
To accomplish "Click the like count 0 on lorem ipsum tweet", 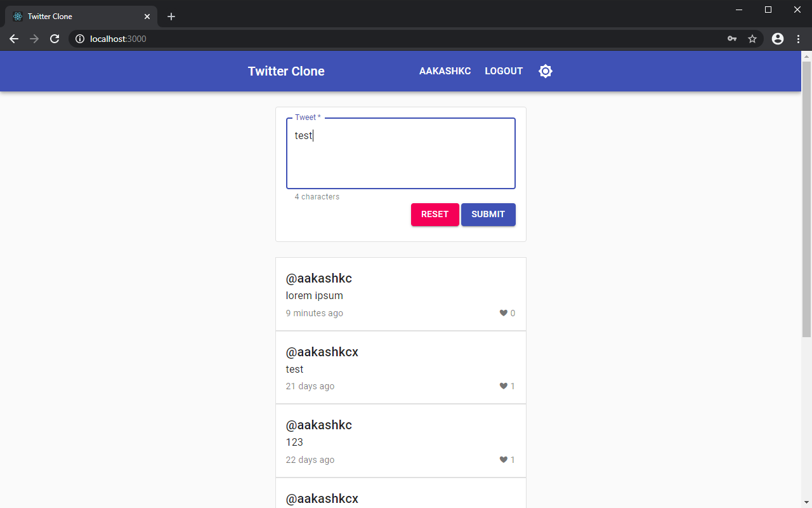I will pyautogui.click(x=513, y=313).
